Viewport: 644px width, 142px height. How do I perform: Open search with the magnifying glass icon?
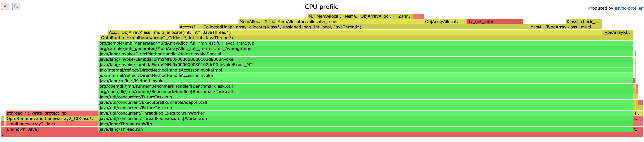[16, 6]
